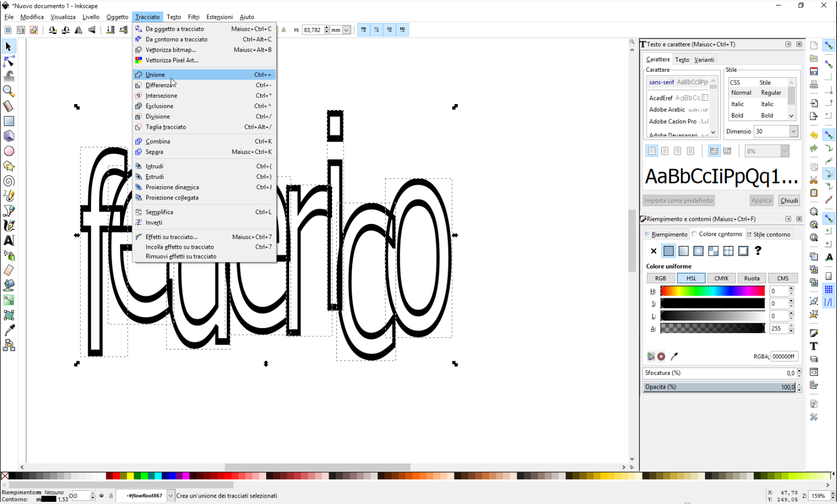Select the eraser tool

click(x=9, y=270)
